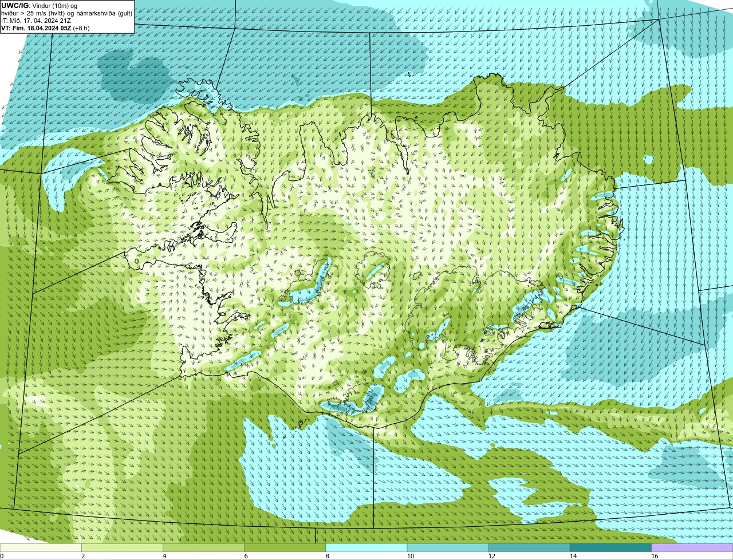This screenshot has width=733, height=560.
Task: Click the '10' label on the color scale
Action: tap(410, 556)
